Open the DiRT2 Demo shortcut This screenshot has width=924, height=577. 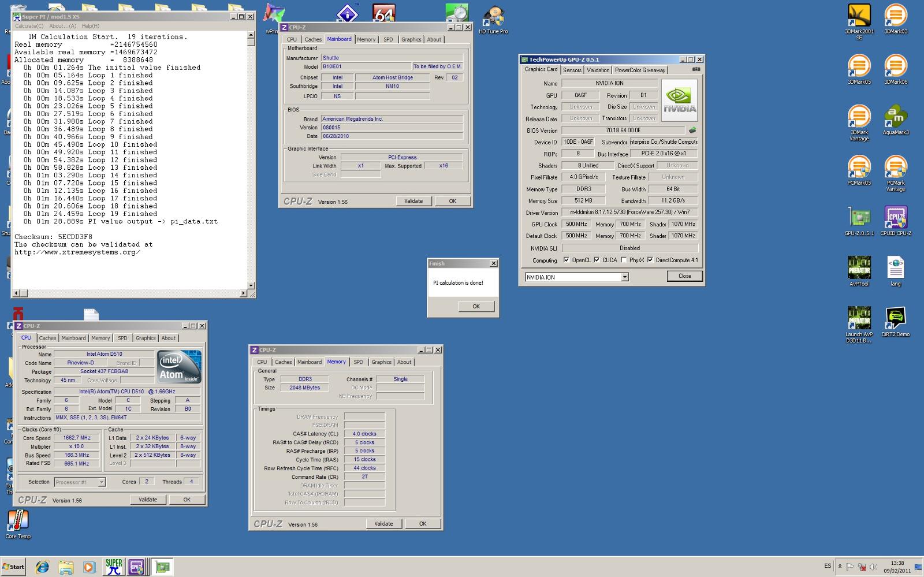[x=895, y=322]
